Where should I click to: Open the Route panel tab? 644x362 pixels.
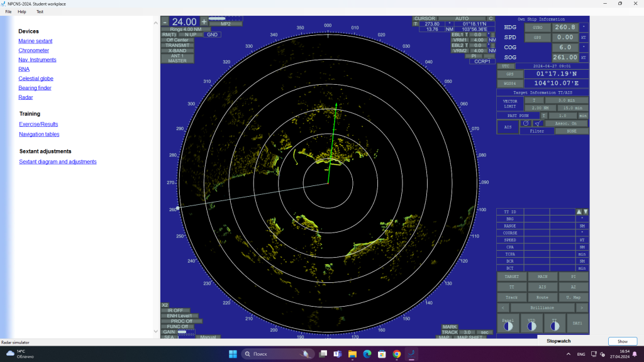[x=543, y=297]
